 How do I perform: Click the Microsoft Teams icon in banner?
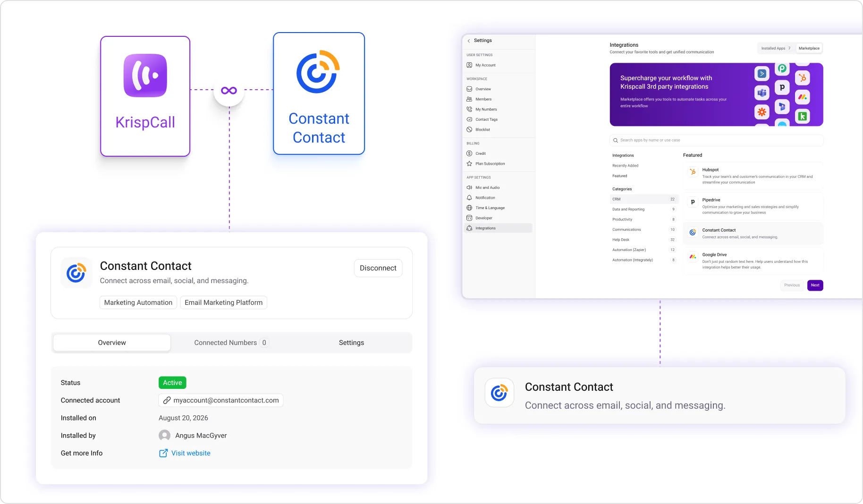761,93
